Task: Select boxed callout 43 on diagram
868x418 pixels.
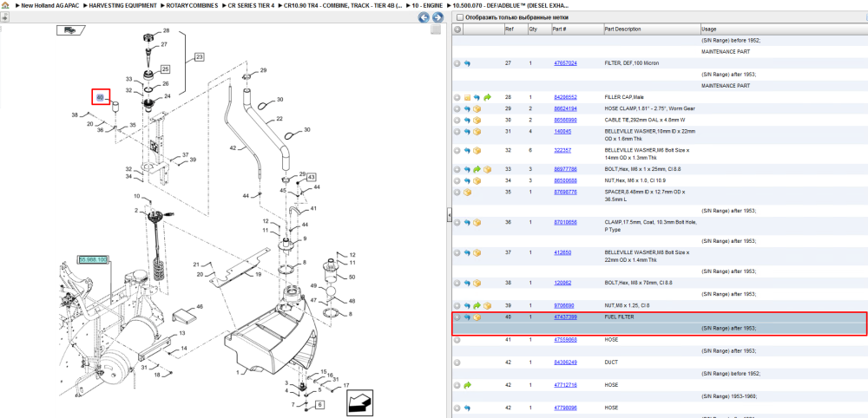Action: coord(311,177)
